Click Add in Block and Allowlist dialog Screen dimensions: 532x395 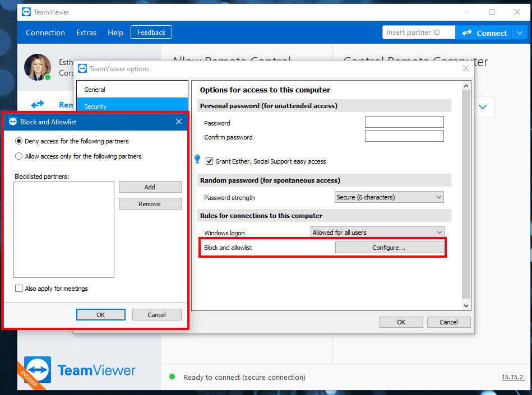150,187
